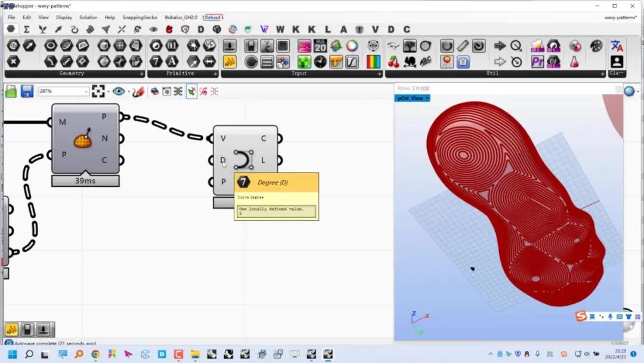Select the Vector arrow tab
644x363 pixels.
pos(58,29)
